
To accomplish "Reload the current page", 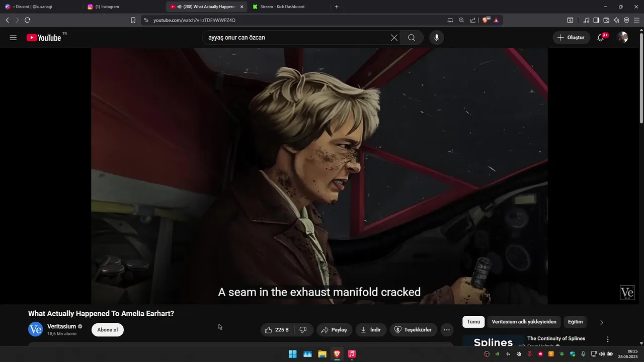I will 27,20.
